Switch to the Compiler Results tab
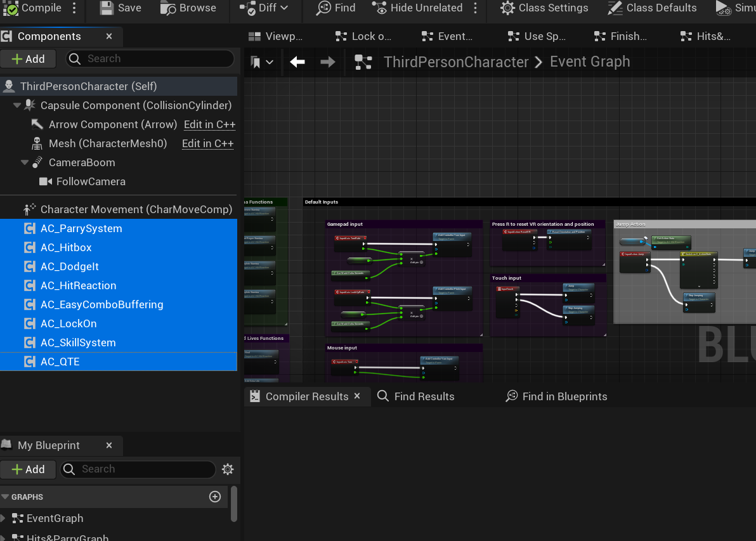Viewport: 756px width, 541px height. click(x=307, y=396)
